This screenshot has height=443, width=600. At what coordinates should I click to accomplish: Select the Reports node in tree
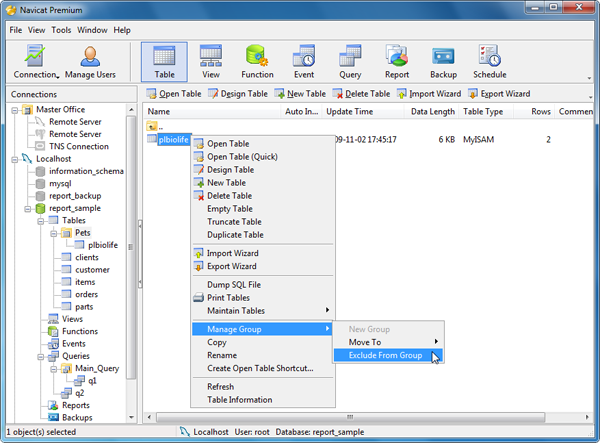(x=75, y=405)
